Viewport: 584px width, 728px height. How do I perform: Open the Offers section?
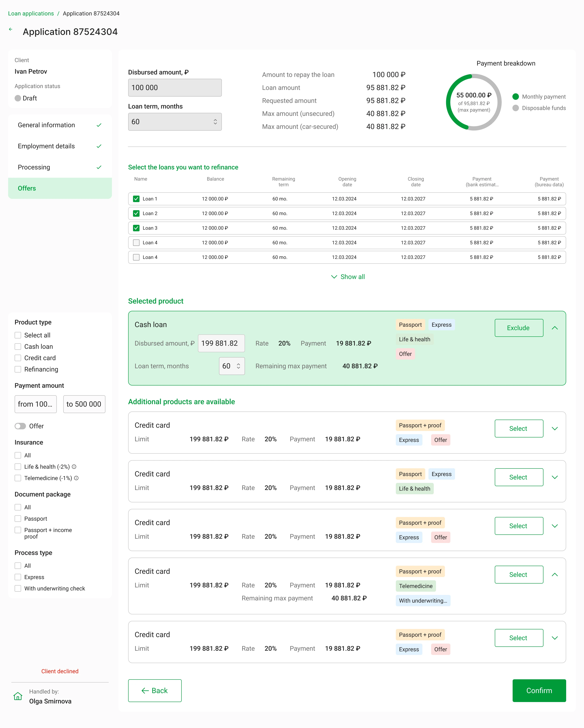click(60, 188)
